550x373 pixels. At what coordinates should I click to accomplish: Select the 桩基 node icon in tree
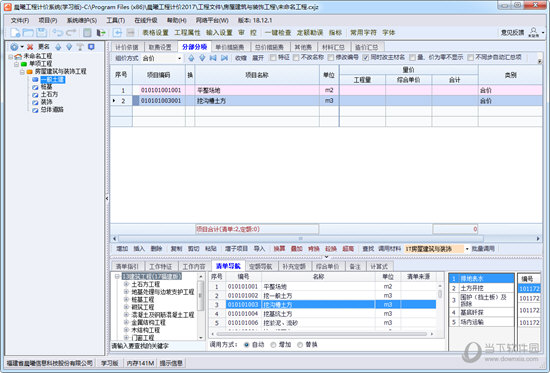coord(35,87)
